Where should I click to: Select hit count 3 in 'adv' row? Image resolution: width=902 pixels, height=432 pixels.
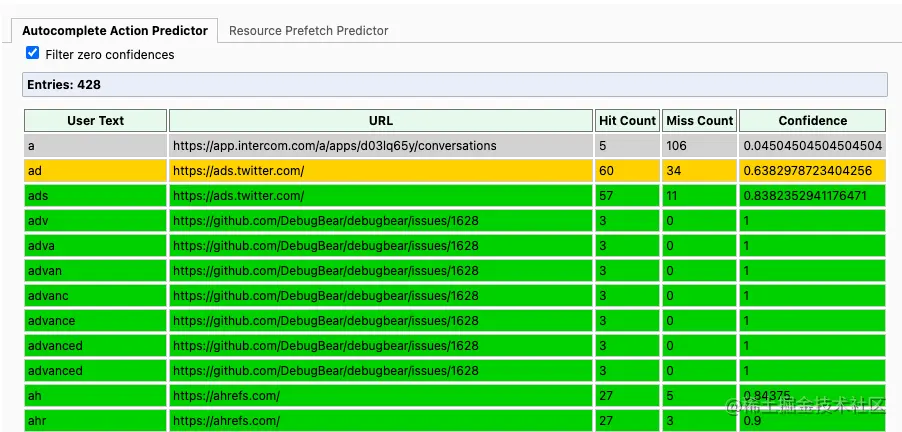(628, 221)
